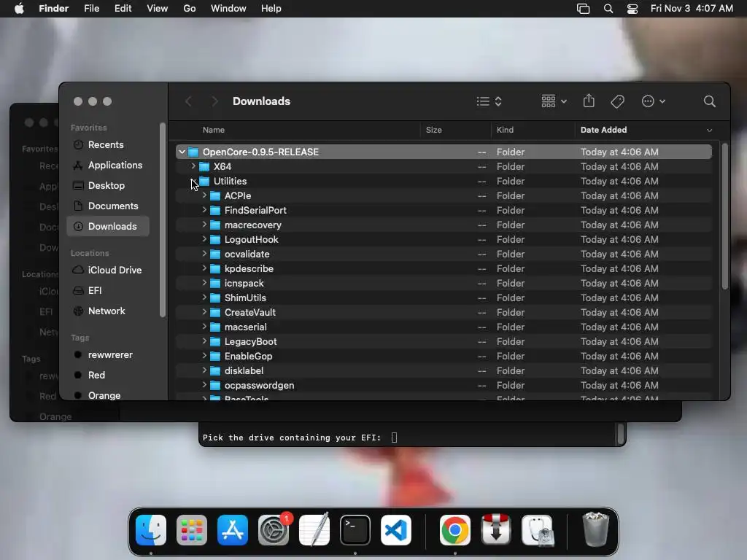The image size is (747, 560).
Task: Expand the X64 folder
Action: 193,166
